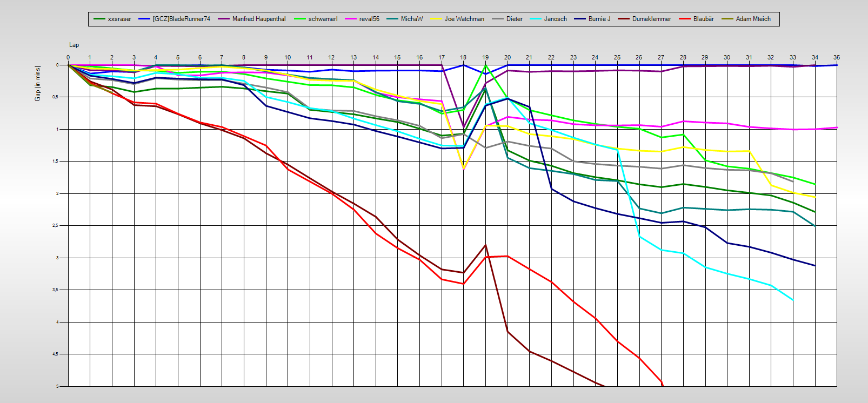
Task: Click lap 1 on the lap axis
Action: coord(90,57)
